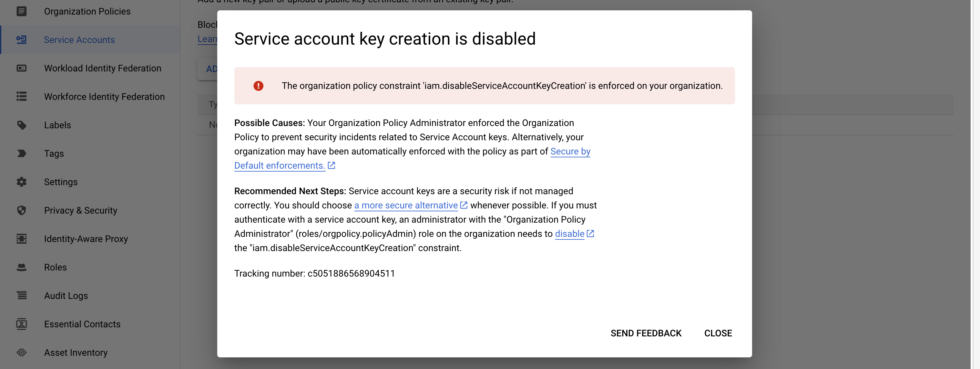This screenshot has height=369, width=980.
Task: Open Asset Inventory from the sidebar
Action: (76, 352)
